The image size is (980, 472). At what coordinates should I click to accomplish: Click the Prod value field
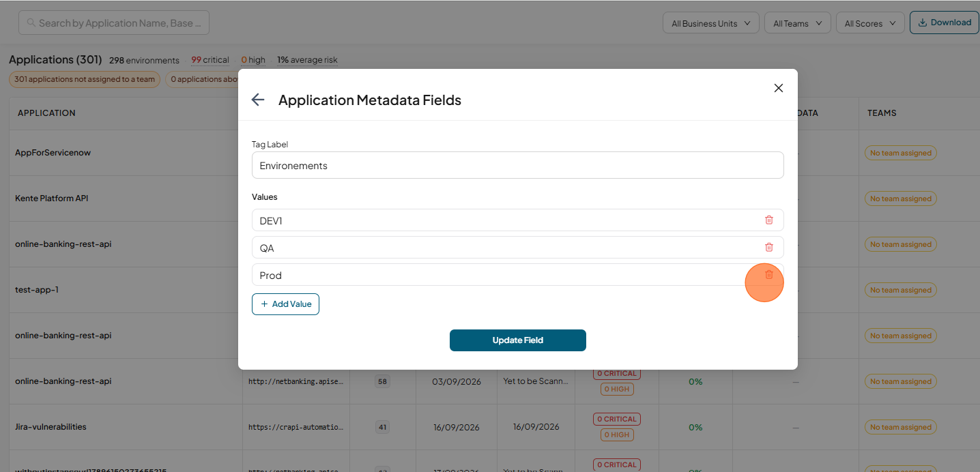[517, 275]
